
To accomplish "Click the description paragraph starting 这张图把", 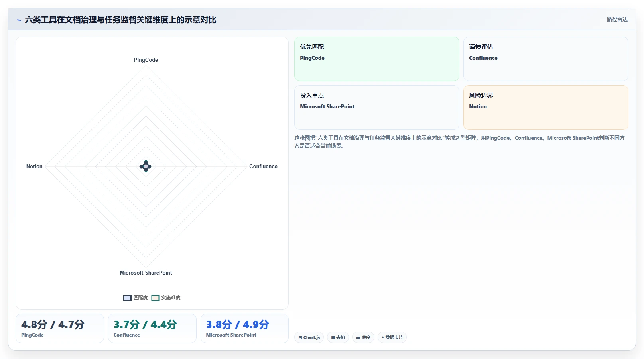I will pyautogui.click(x=459, y=142).
